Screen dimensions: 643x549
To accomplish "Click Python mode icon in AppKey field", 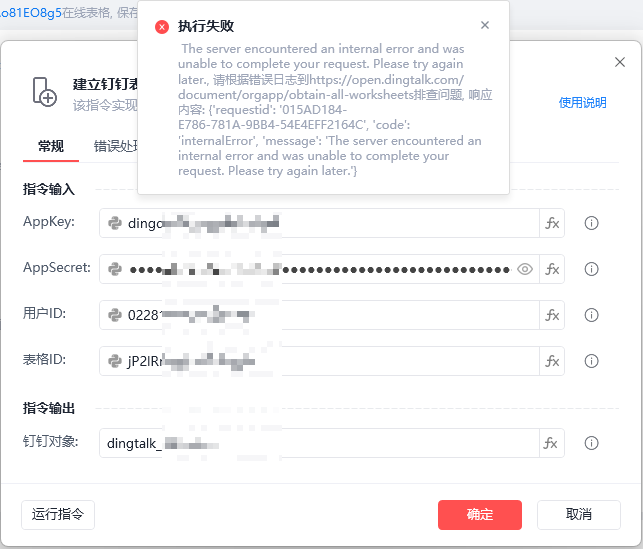I will coord(114,223).
